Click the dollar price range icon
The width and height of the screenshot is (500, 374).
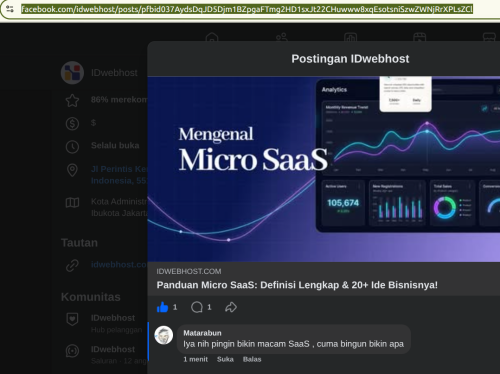[x=72, y=123]
